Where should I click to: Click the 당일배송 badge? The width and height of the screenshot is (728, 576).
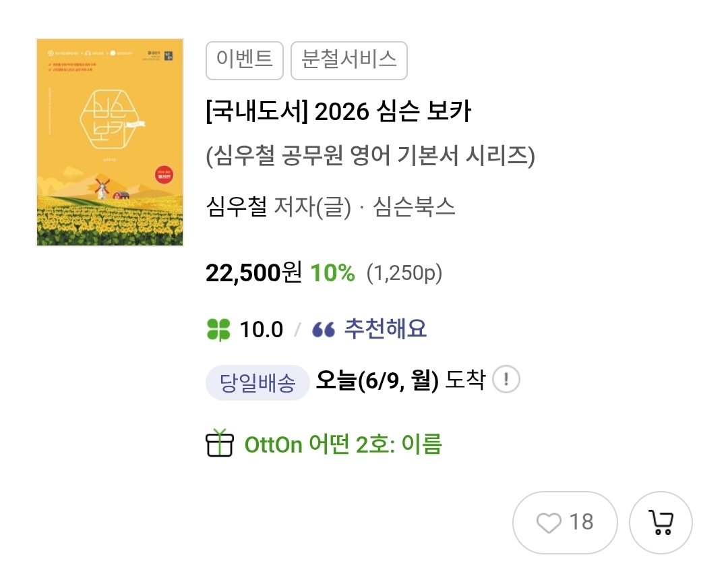pos(257,384)
